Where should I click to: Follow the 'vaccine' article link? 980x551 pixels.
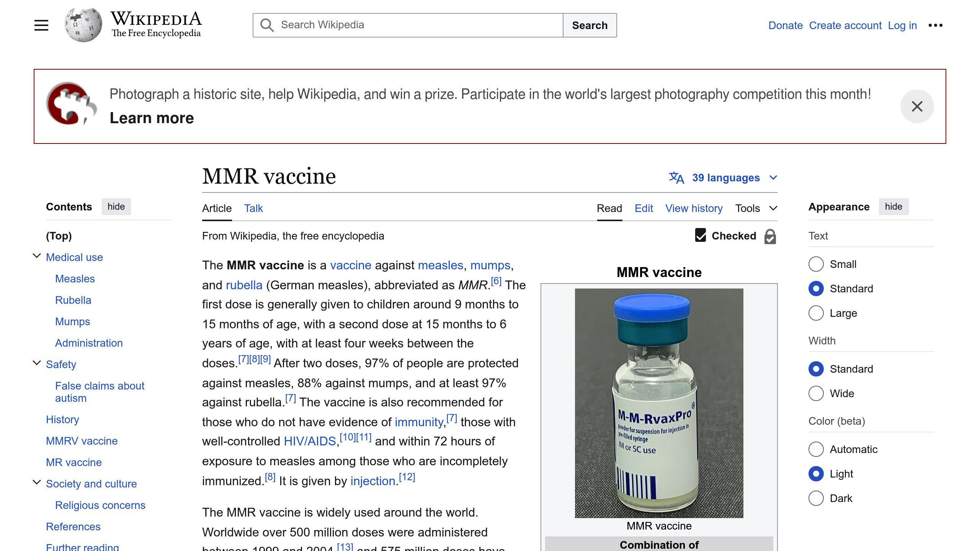pos(351,265)
